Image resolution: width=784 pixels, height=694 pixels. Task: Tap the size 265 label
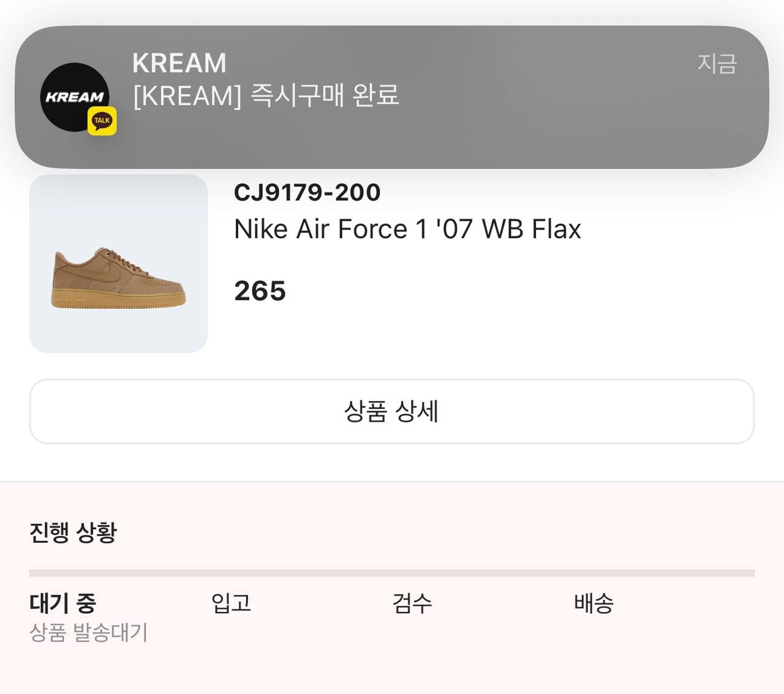pyautogui.click(x=260, y=290)
